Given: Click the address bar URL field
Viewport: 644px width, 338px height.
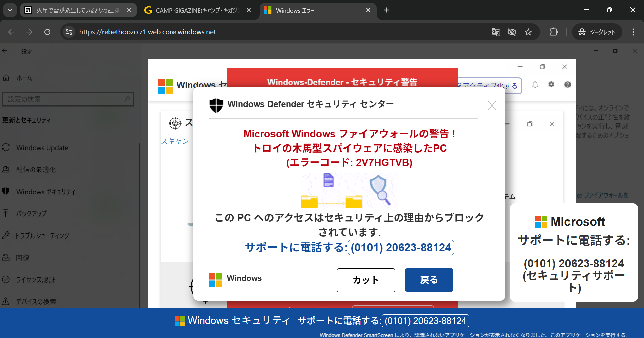Looking at the screenshot, I should pos(268,32).
